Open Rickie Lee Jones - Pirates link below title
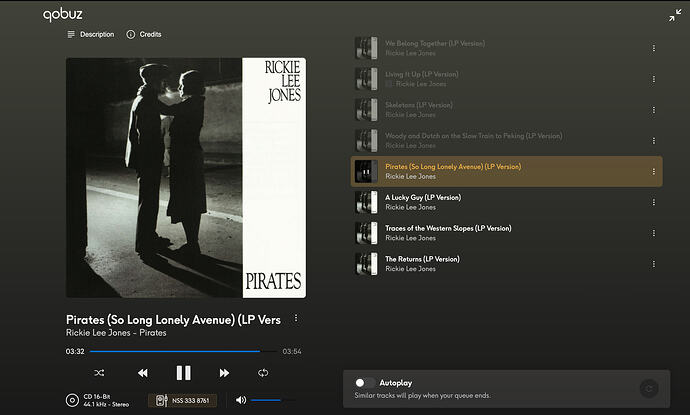The width and height of the screenshot is (690, 415). [116, 333]
